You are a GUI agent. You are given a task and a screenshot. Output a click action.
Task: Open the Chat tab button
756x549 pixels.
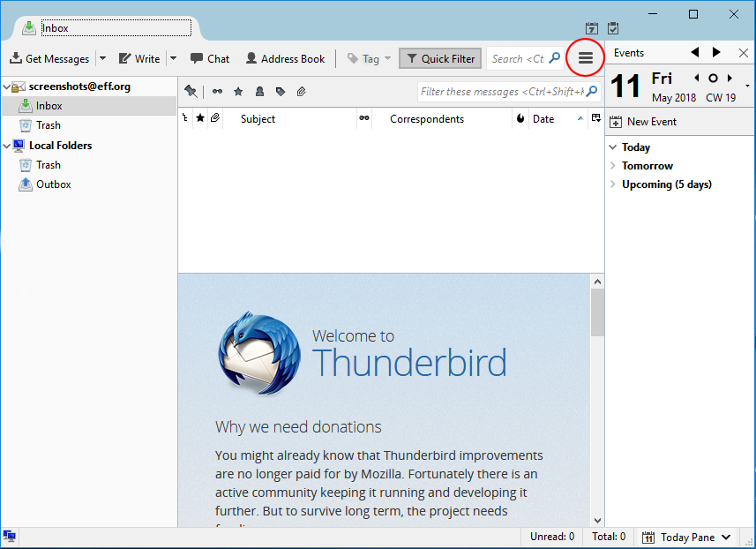(x=210, y=59)
